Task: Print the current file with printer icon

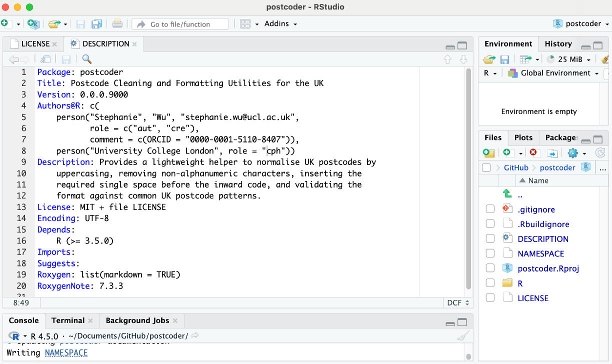Action: click(117, 23)
